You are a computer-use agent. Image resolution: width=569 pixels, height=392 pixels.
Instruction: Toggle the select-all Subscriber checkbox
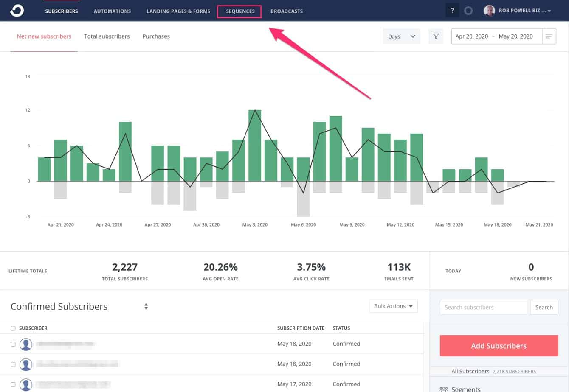coord(13,328)
